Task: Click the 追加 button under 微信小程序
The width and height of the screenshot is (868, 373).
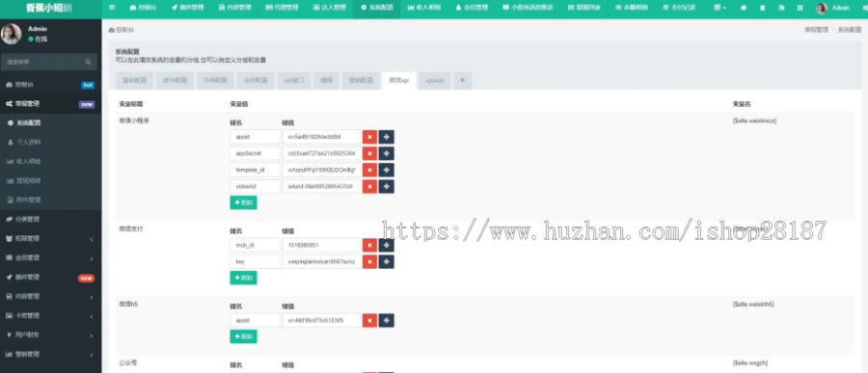Action: (244, 202)
